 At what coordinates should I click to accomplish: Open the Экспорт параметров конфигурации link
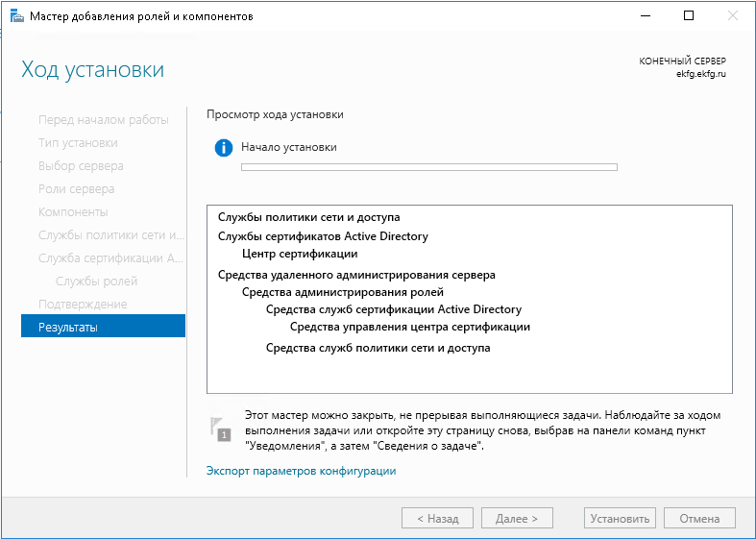[301, 471]
